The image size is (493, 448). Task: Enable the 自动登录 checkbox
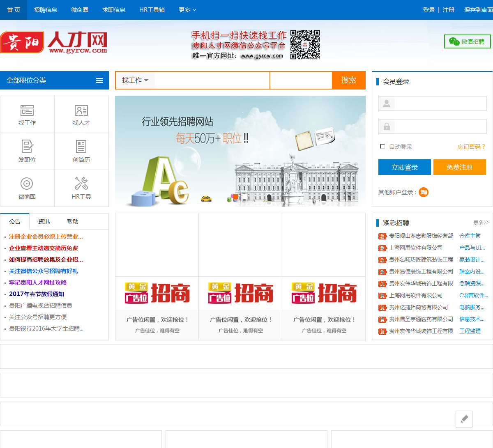pos(383,147)
